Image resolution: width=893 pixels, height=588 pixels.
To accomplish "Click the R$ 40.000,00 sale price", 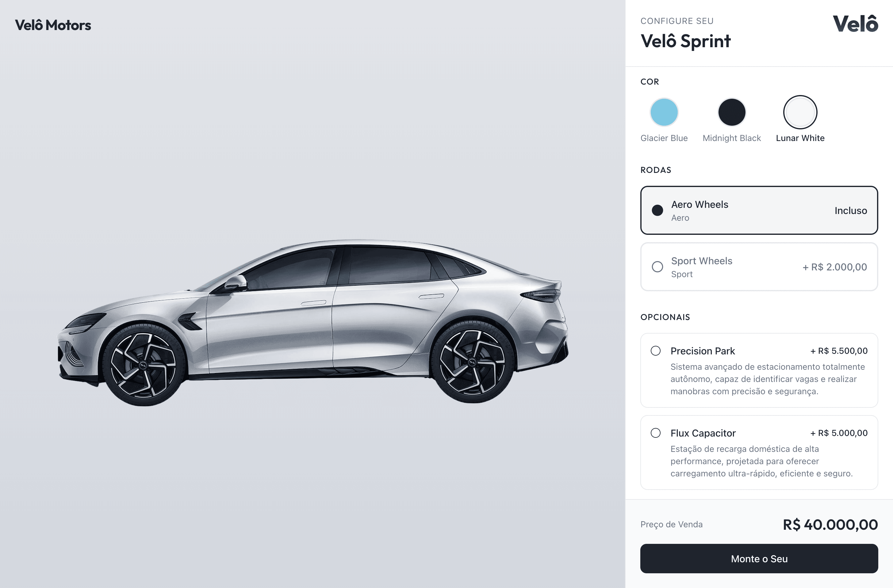I will 830,524.
